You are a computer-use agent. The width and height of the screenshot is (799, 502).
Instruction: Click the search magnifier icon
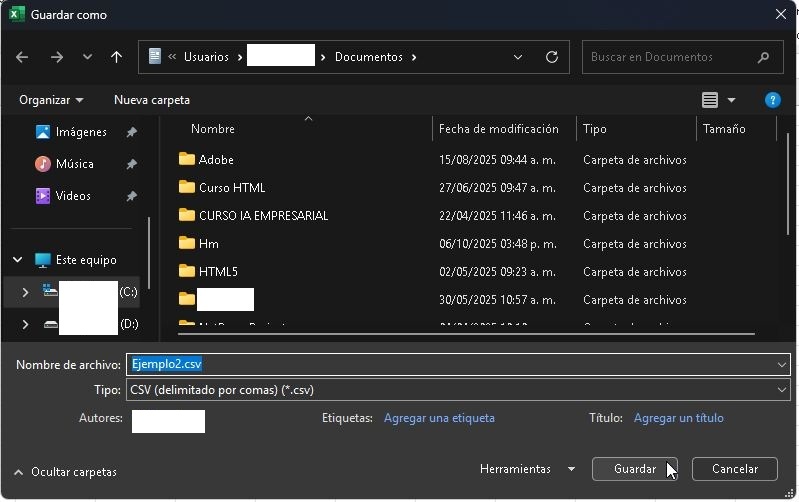(763, 57)
